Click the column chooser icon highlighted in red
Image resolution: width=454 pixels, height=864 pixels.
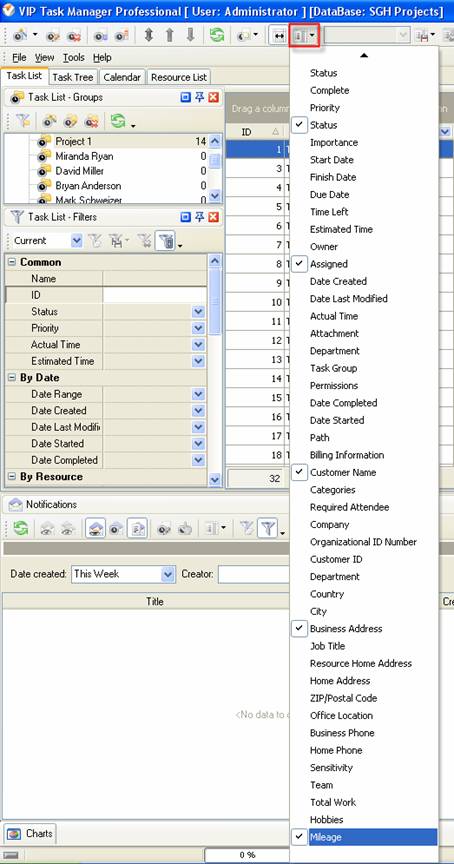pyautogui.click(x=304, y=35)
